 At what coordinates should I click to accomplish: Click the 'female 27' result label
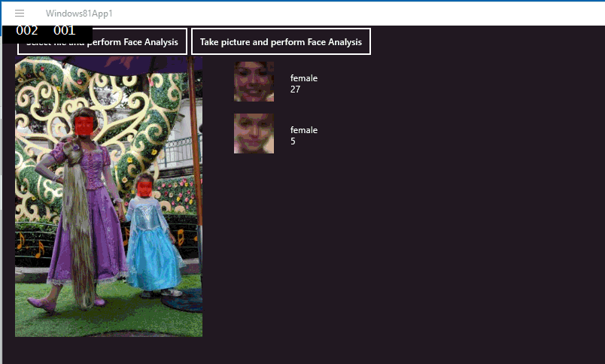click(304, 83)
